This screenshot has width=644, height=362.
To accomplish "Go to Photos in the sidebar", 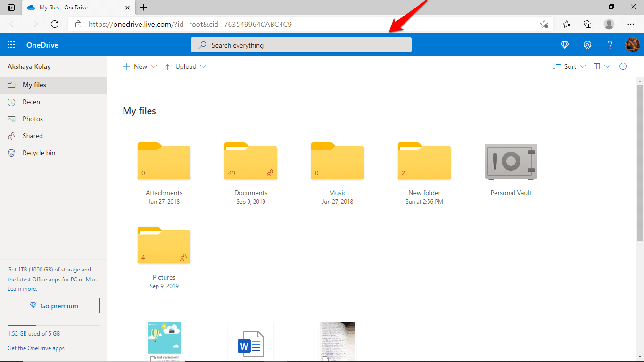I will click(x=54, y=119).
